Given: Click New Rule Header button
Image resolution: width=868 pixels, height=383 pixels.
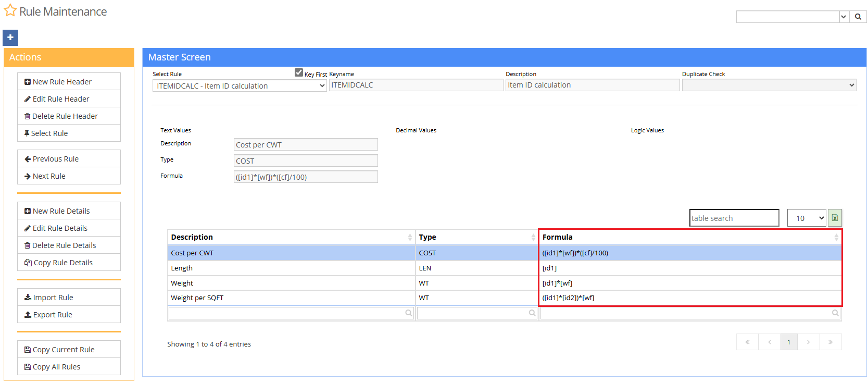Looking at the screenshot, I should (x=69, y=82).
